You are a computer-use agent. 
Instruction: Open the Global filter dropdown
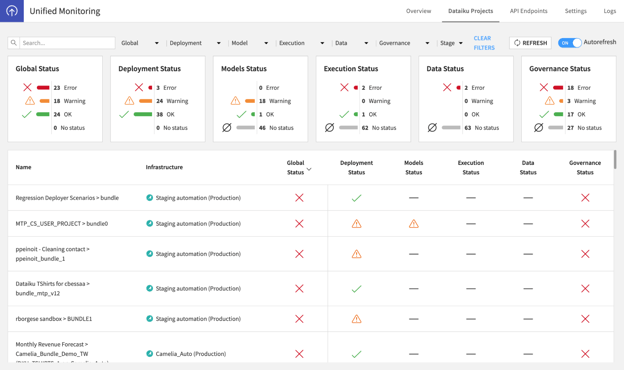pos(140,43)
